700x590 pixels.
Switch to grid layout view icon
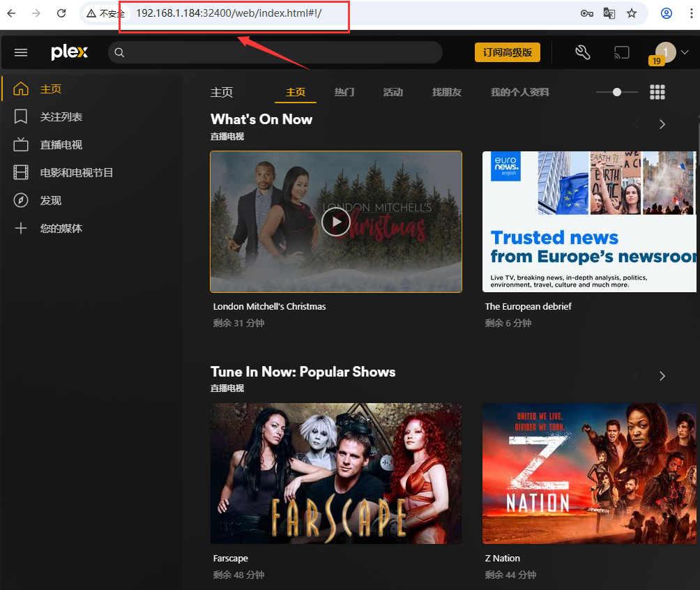point(657,91)
